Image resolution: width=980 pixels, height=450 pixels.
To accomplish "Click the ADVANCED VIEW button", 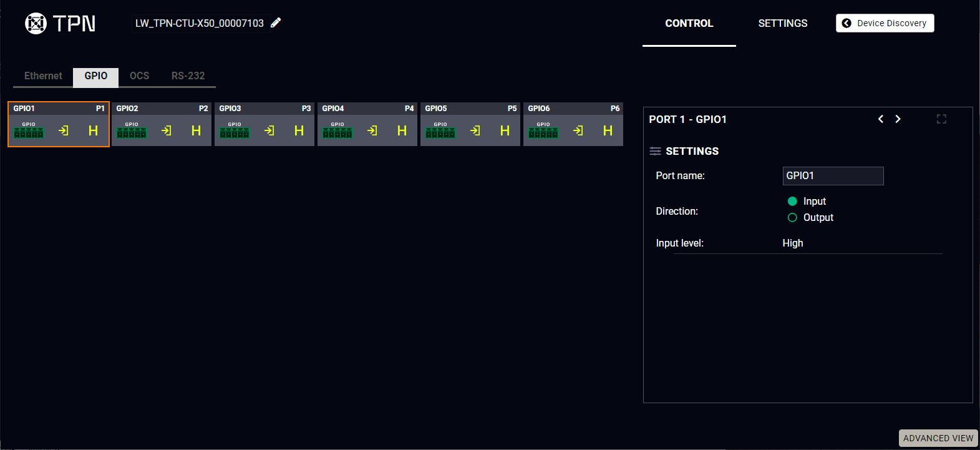I will click(938, 438).
